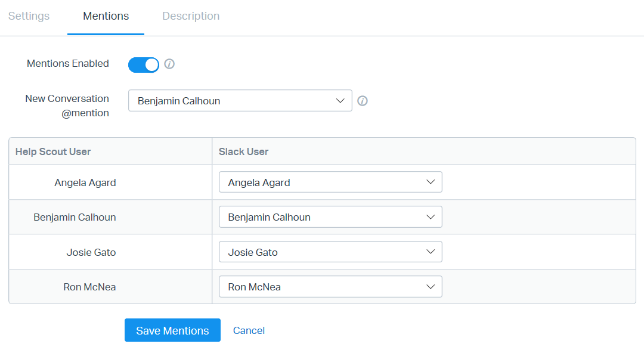The height and width of the screenshot is (356, 644).
Task: Select the Mentions tab
Action: [x=106, y=16]
